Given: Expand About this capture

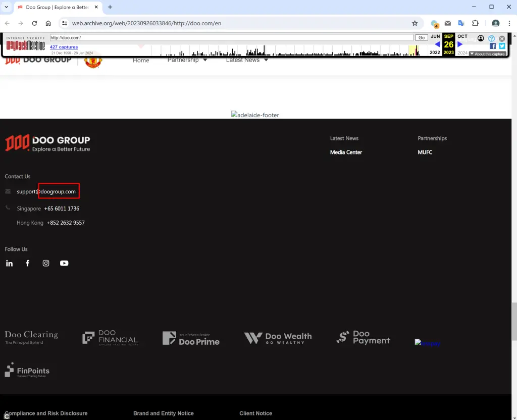Looking at the screenshot, I should coord(487,54).
